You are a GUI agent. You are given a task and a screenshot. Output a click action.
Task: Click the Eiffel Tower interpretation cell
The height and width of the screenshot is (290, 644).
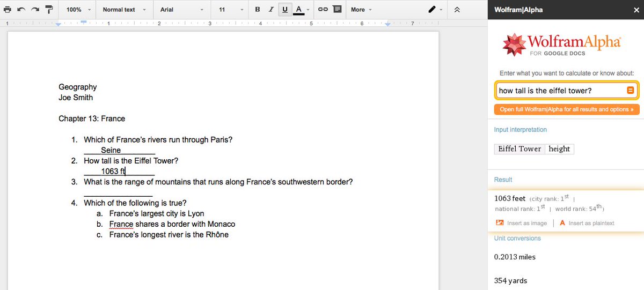(x=519, y=149)
